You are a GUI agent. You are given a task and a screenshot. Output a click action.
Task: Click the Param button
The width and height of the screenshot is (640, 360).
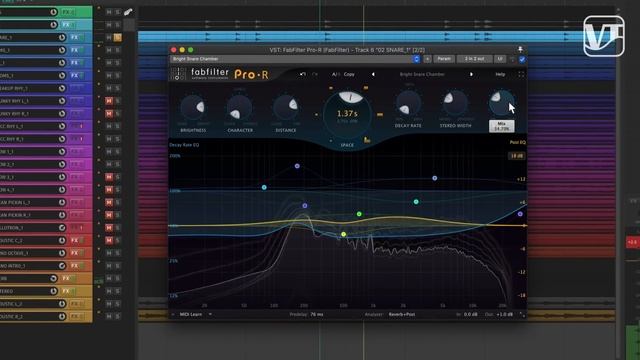point(444,59)
